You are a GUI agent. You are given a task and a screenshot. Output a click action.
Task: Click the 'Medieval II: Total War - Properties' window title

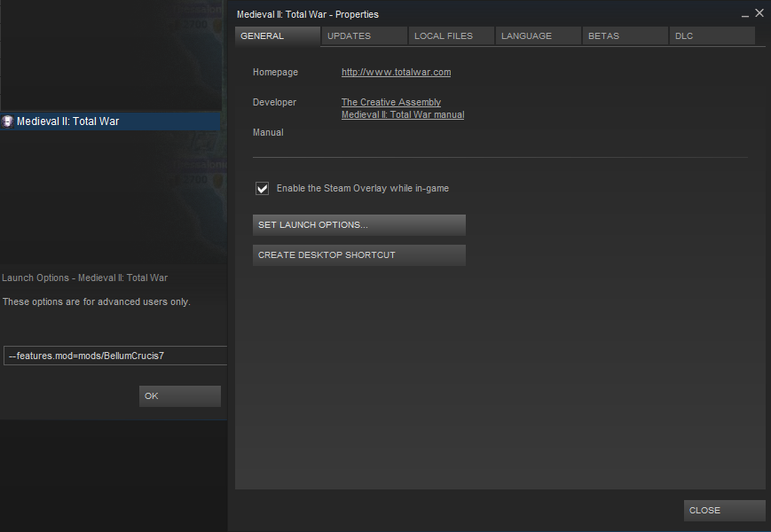(x=308, y=14)
